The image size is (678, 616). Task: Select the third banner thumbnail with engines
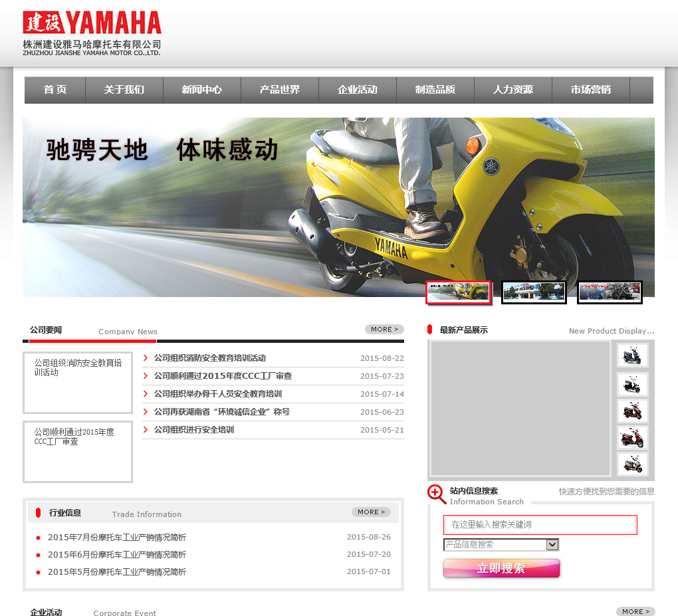tap(610, 292)
